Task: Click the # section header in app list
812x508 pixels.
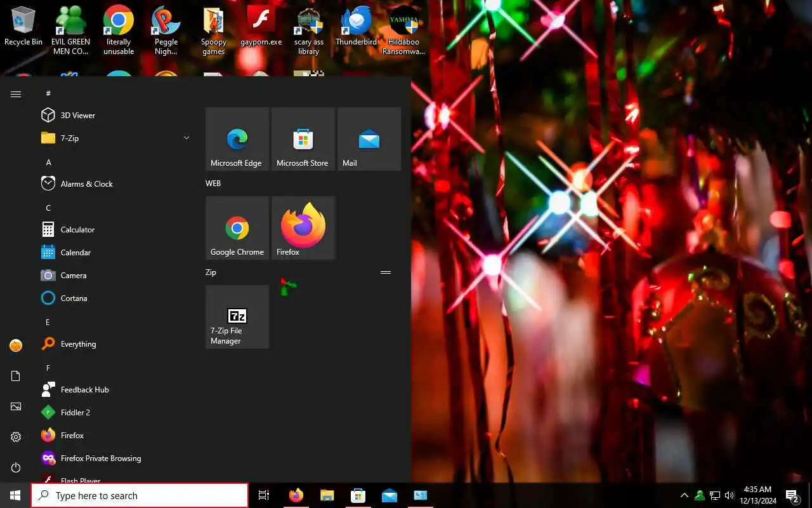Action: (x=48, y=93)
